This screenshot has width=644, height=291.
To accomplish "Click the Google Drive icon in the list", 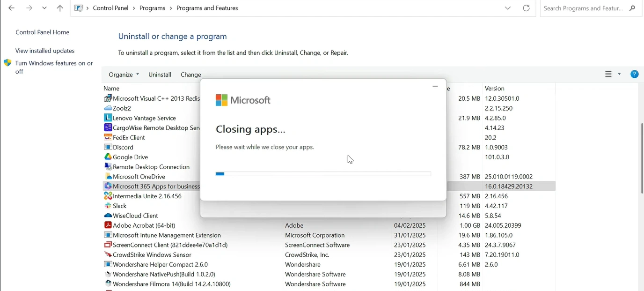I will 109,157.
